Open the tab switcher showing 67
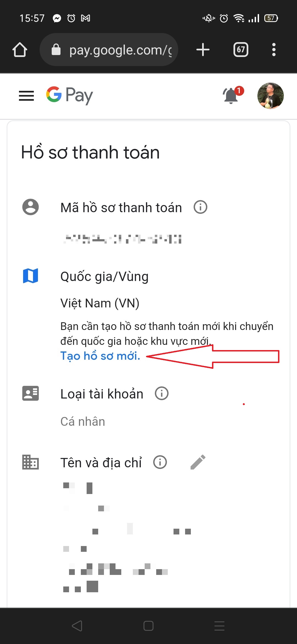 241,50
